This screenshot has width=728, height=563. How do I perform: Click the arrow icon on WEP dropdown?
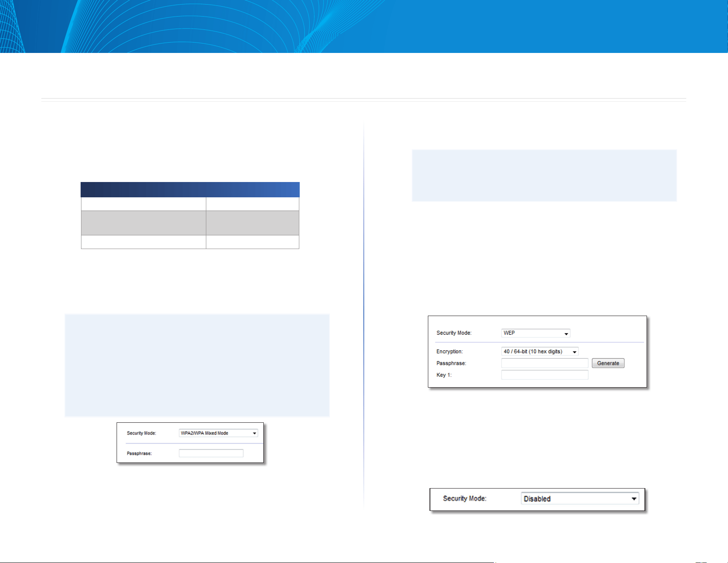point(566,334)
